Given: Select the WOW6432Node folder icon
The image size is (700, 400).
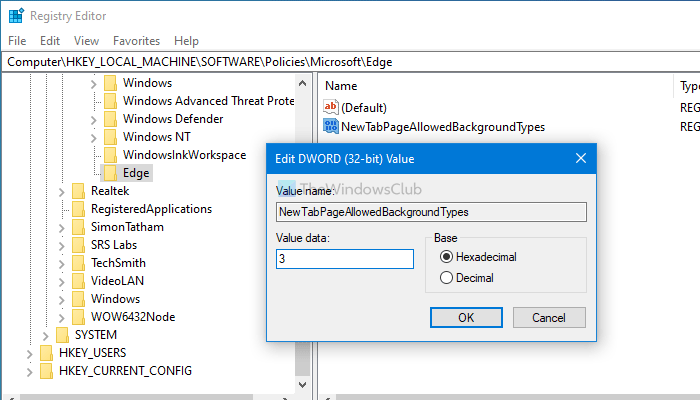Looking at the screenshot, I should tap(78, 317).
